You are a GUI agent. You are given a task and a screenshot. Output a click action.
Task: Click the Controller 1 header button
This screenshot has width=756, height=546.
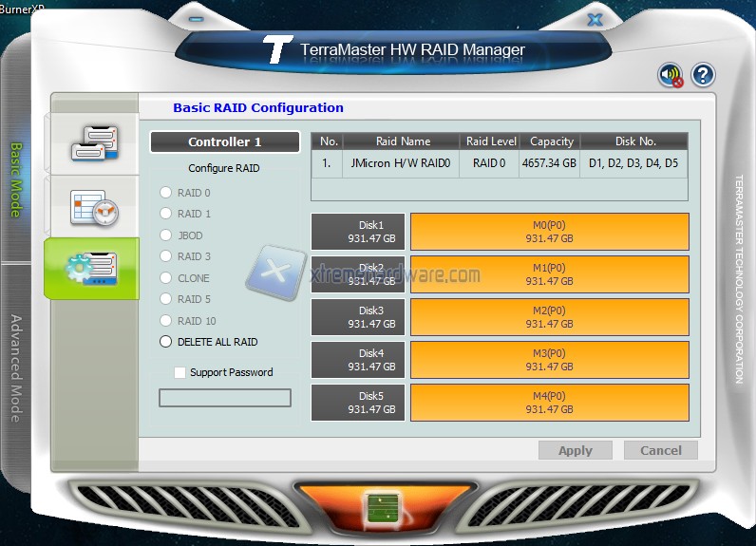tap(225, 142)
